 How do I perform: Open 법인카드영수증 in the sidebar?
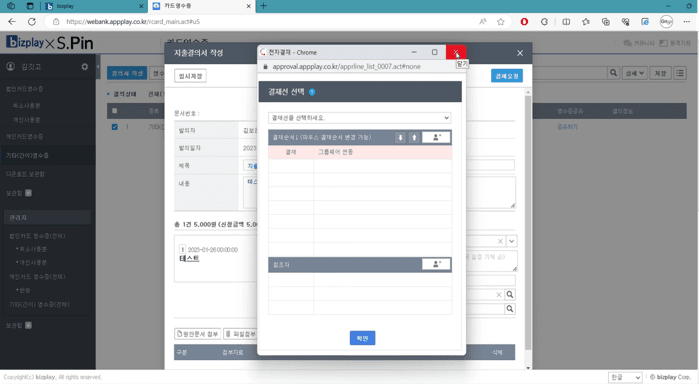pos(25,89)
